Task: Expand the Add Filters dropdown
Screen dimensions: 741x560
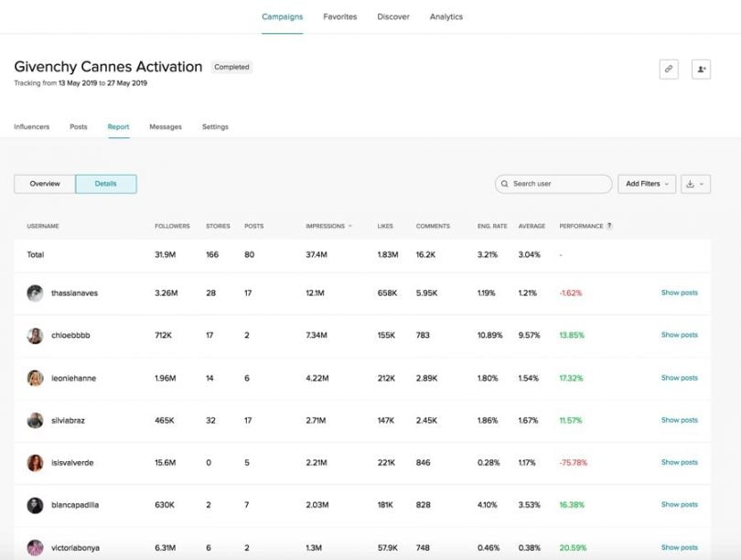Action: [x=647, y=184]
